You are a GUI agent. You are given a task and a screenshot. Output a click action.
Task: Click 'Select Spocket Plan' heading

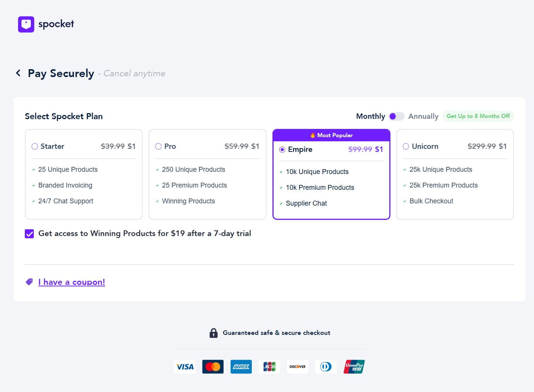[64, 116]
